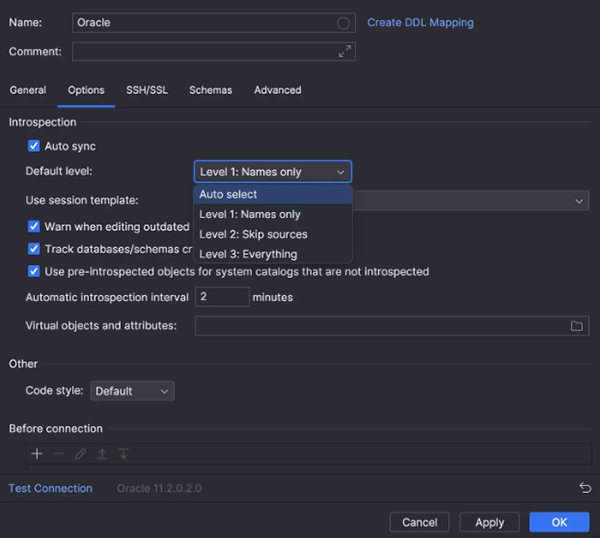Browse folder icon for Virtual objects field
Screen dimensions: 600x538
(577, 326)
